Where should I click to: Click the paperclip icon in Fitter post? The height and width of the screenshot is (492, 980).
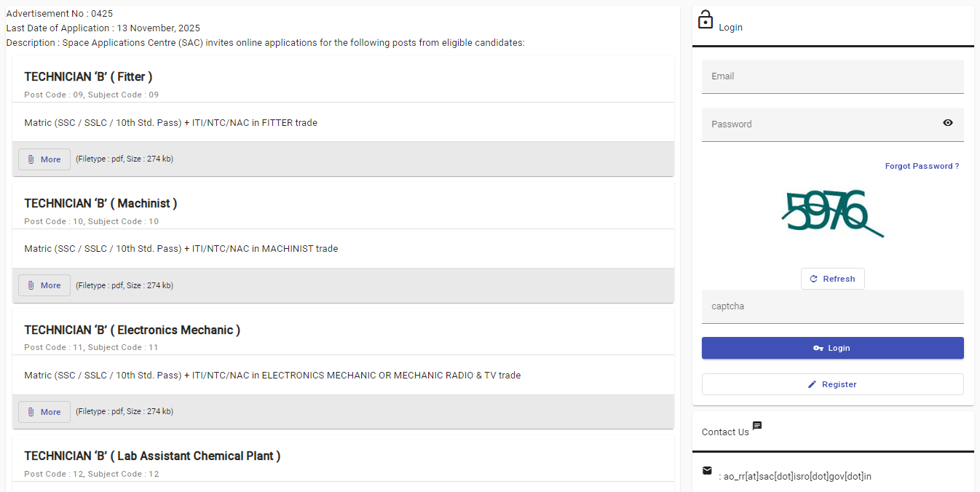[x=31, y=159]
